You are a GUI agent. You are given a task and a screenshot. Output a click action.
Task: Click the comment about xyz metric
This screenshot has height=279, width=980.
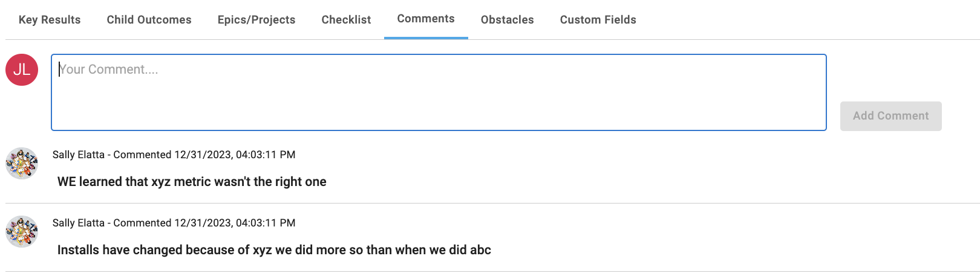point(192,182)
